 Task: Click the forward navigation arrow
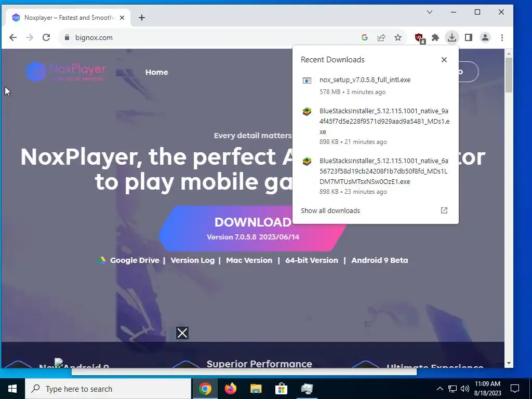tap(30, 37)
